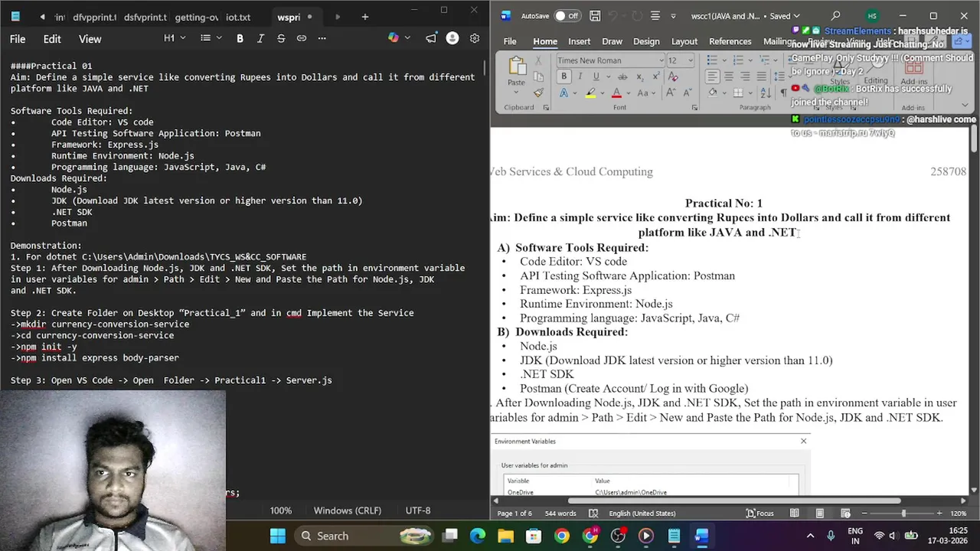Screen dimensions: 980x551
Task: Click Word red font color button
Action: (616, 93)
